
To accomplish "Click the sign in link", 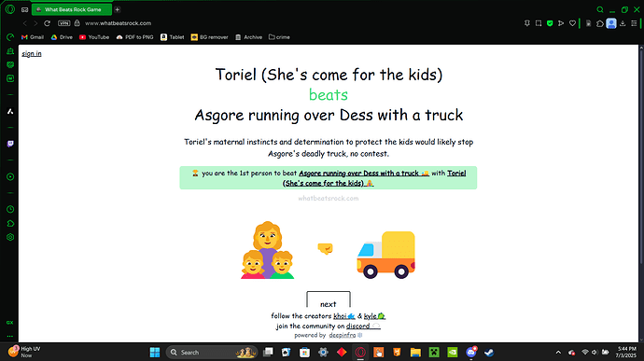I will (x=32, y=53).
